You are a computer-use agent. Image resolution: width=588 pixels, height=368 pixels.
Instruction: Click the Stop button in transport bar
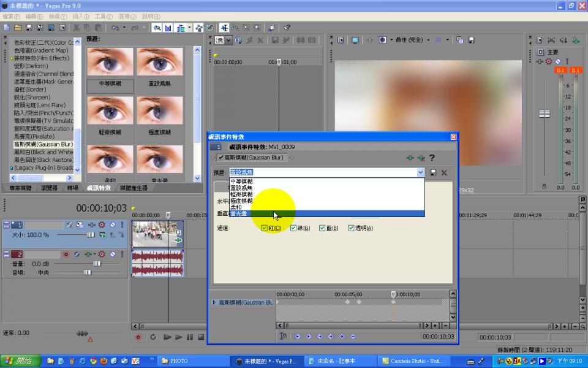tap(200, 337)
